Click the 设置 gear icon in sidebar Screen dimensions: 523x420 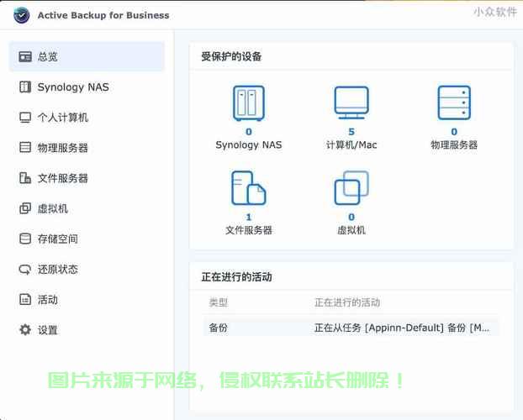(x=25, y=329)
